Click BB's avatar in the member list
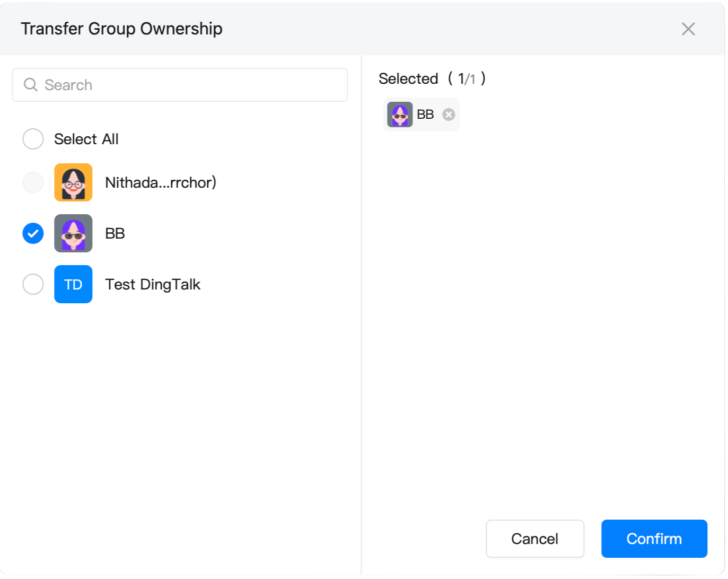This screenshot has width=728, height=579. tap(73, 233)
